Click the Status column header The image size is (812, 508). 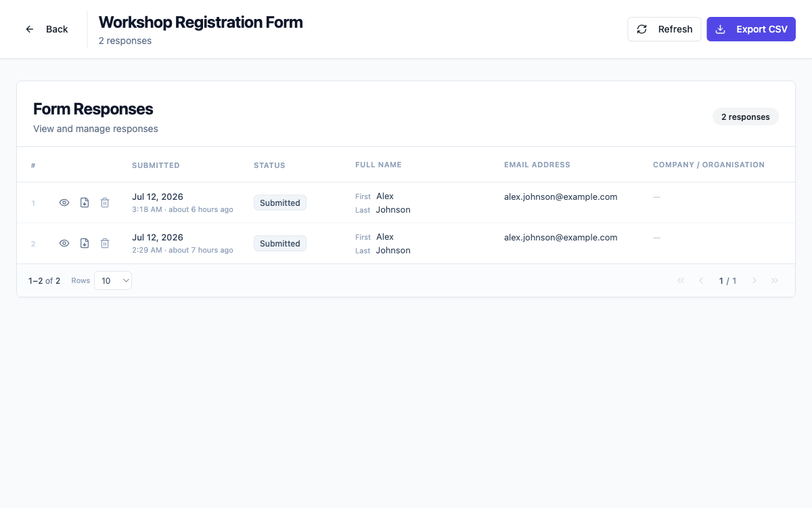pyautogui.click(x=269, y=165)
